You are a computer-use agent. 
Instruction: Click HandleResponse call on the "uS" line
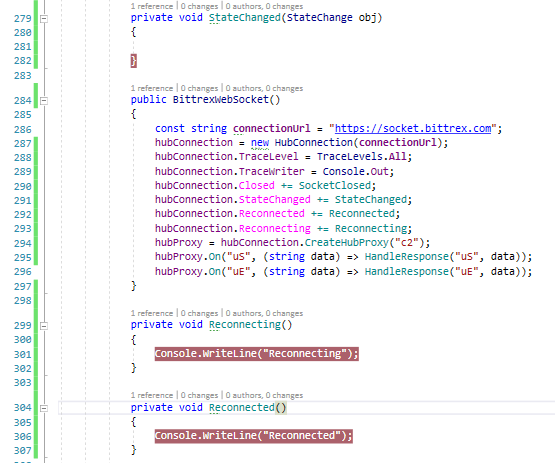coord(406,256)
